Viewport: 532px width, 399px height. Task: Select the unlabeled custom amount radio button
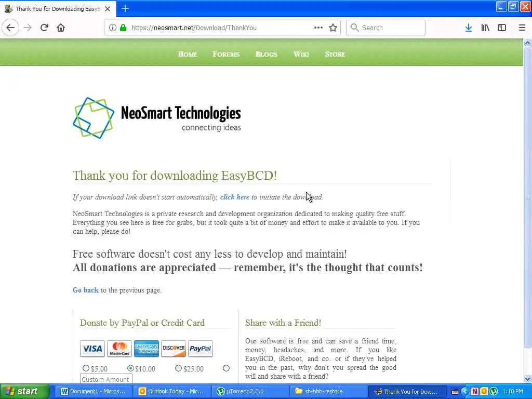pos(227,368)
